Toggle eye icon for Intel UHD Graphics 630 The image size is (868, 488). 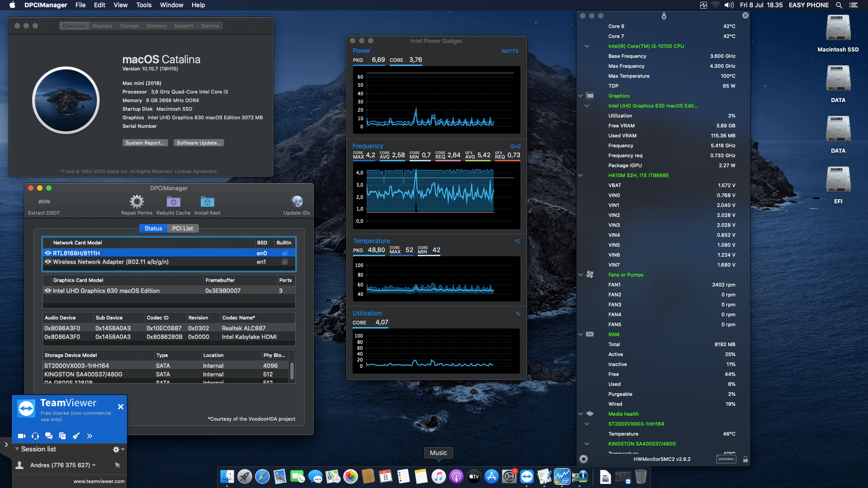(47, 291)
